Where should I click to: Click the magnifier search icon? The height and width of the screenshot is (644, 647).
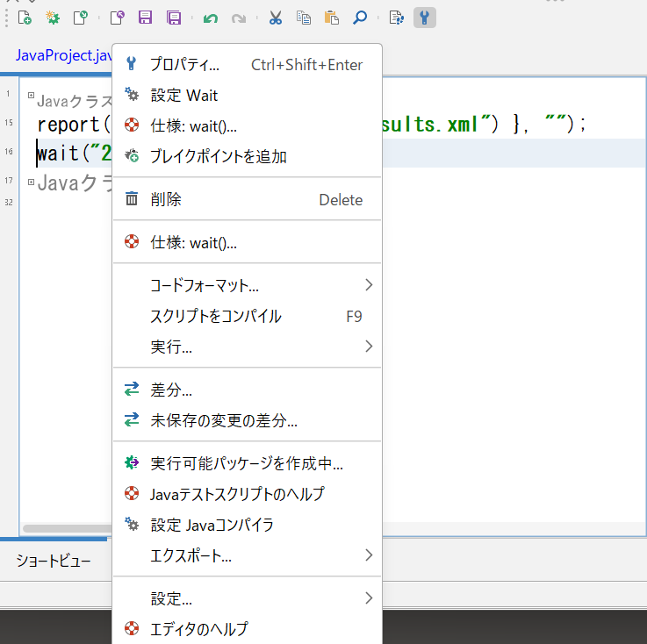[x=359, y=18]
